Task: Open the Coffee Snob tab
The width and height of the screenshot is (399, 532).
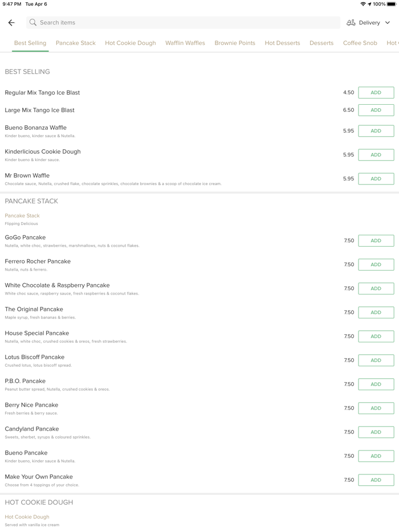Action: (x=360, y=43)
